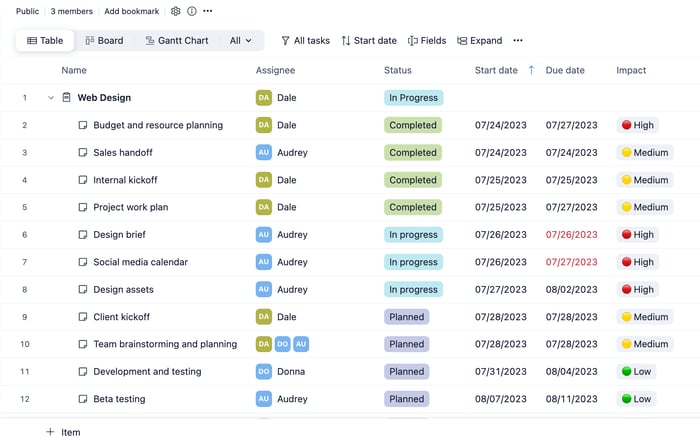Open the three-dot menu beside Add bookmark
700x446 pixels.
(208, 11)
